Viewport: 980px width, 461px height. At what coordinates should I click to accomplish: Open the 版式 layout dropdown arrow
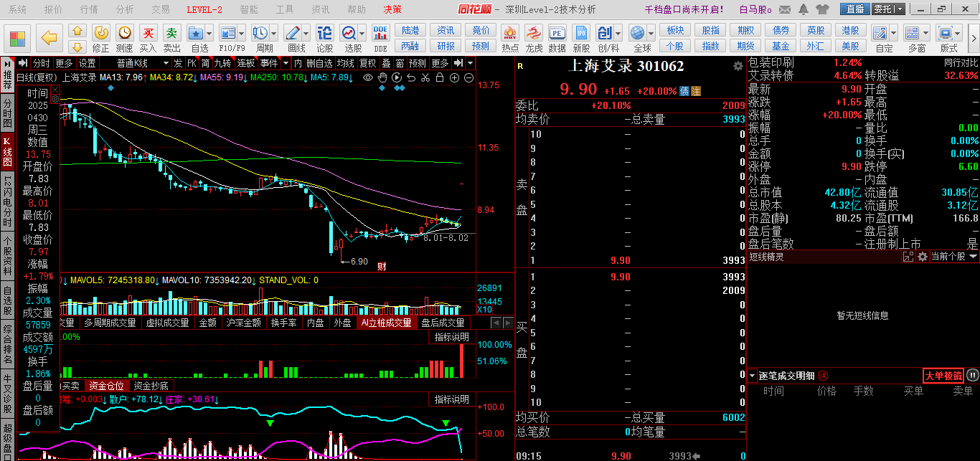click(x=959, y=33)
